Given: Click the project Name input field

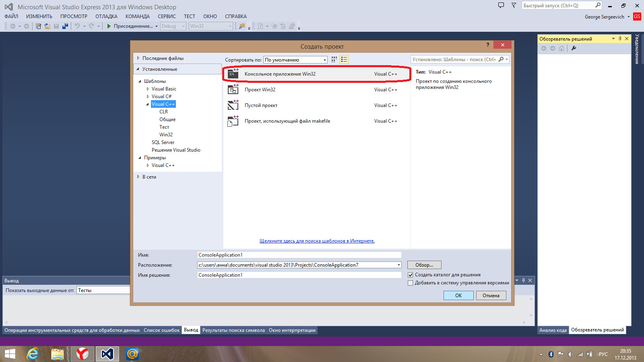Looking at the screenshot, I should [x=299, y=255].
